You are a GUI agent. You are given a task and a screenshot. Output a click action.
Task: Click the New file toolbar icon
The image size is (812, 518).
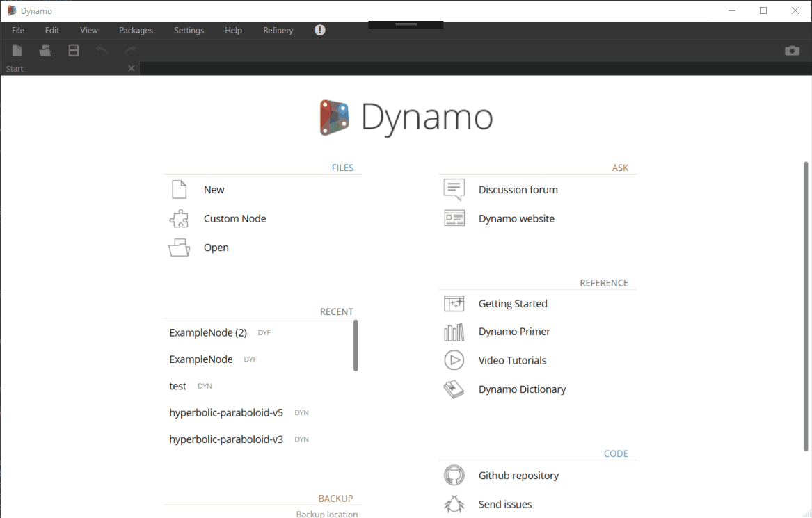[17, 50]
